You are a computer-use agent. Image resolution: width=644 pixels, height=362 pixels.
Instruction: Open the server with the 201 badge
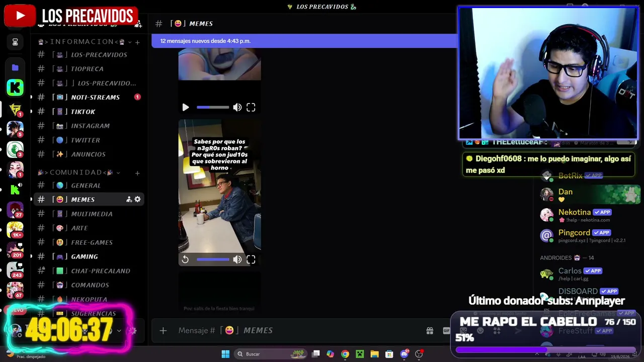click(15, 250)
